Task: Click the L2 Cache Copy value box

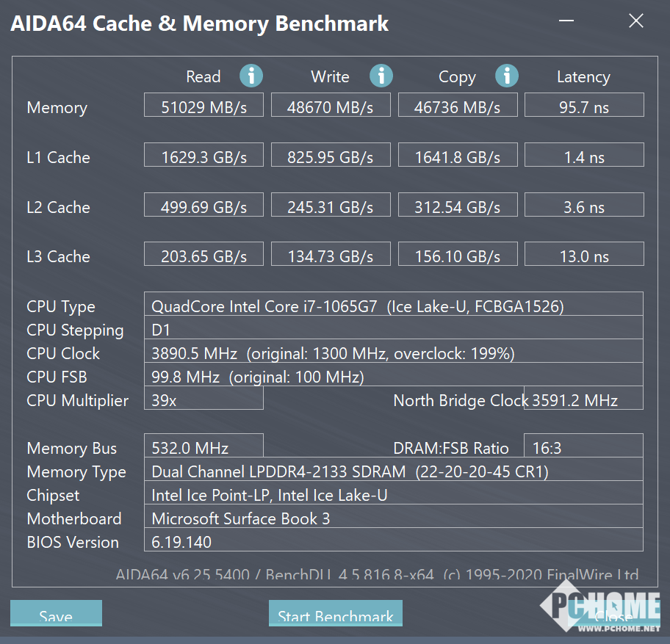Action: (458, 205)
